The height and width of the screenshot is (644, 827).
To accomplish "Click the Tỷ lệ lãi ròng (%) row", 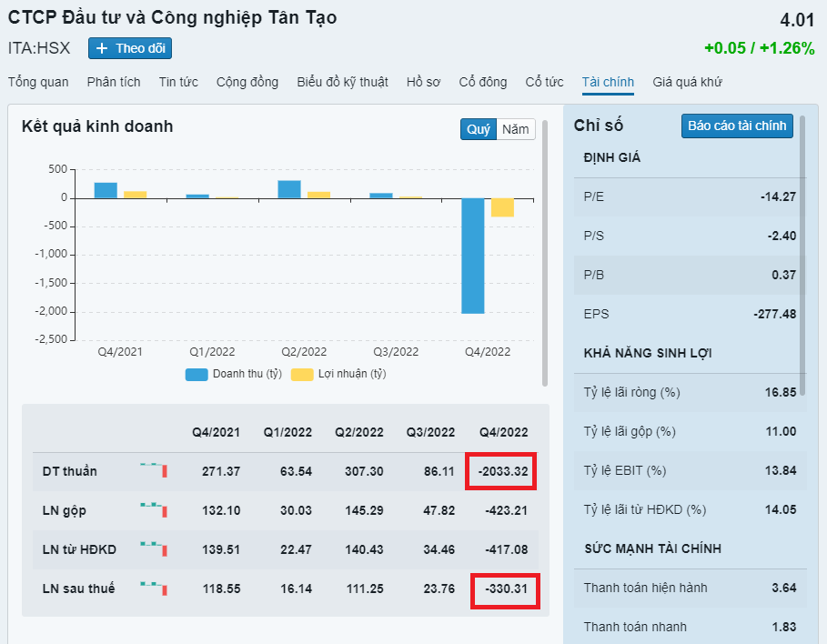I will [x=690, y=393].
